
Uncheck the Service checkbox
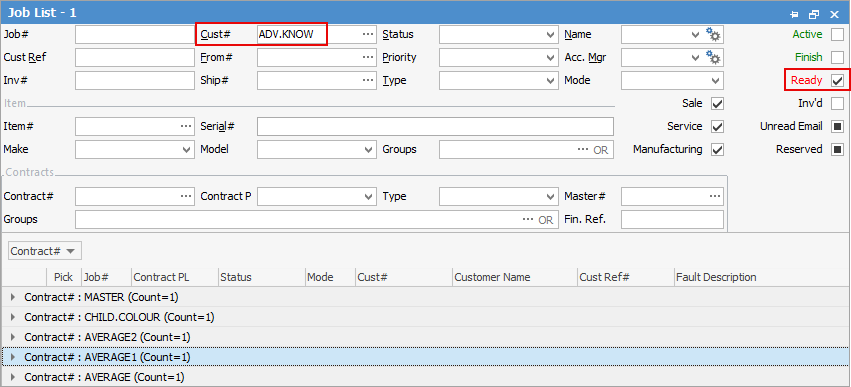click(x=717, y=126)
